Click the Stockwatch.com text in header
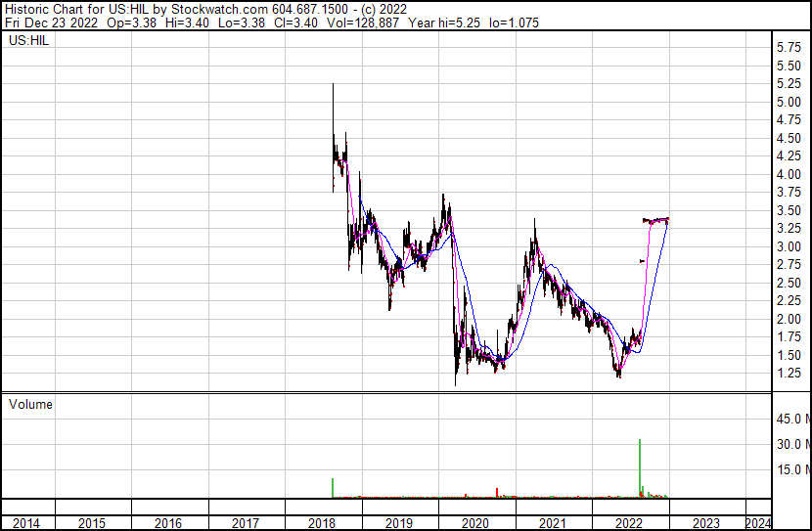 219,9
